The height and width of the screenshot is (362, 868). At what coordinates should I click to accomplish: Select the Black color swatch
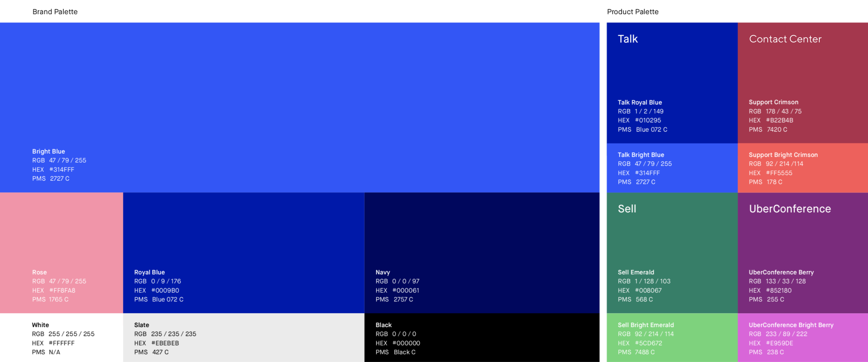pos(482,337)
